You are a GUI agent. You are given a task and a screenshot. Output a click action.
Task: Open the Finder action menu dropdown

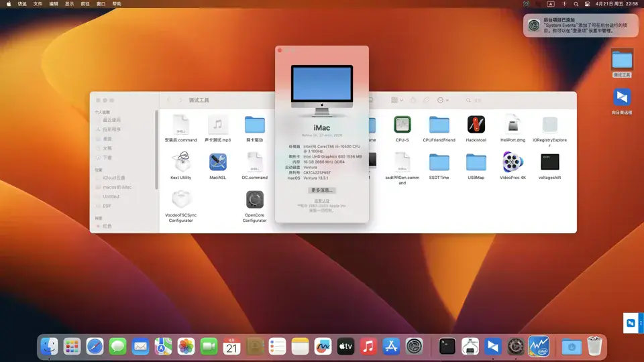(x=443, y=100)
